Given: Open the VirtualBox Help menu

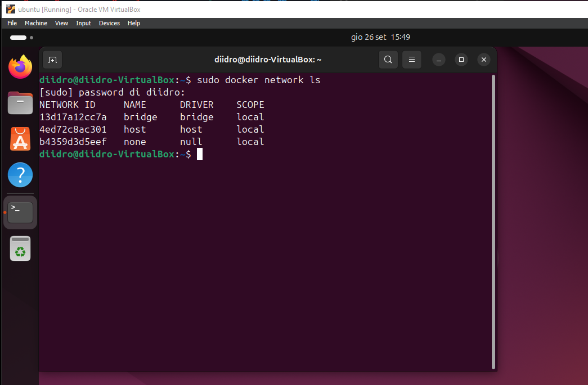Looking at the screenshot, I should [x=133, y=23].
